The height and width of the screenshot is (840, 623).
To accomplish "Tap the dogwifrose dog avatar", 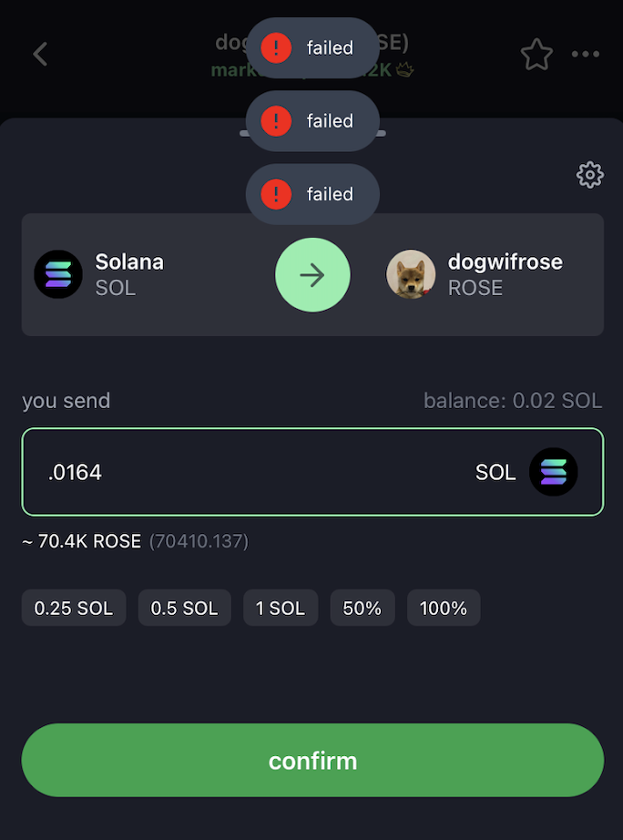I will point(411,274).
